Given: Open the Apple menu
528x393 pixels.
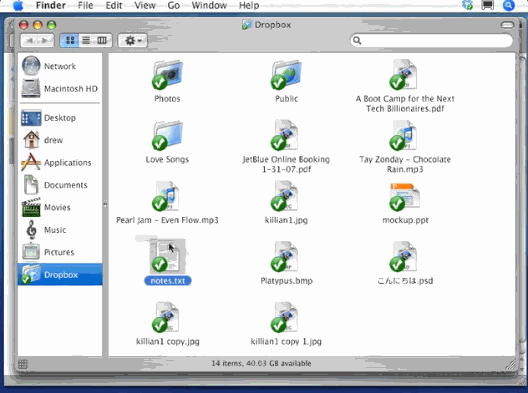Looking at the screenshot, I should coord(18,5).
